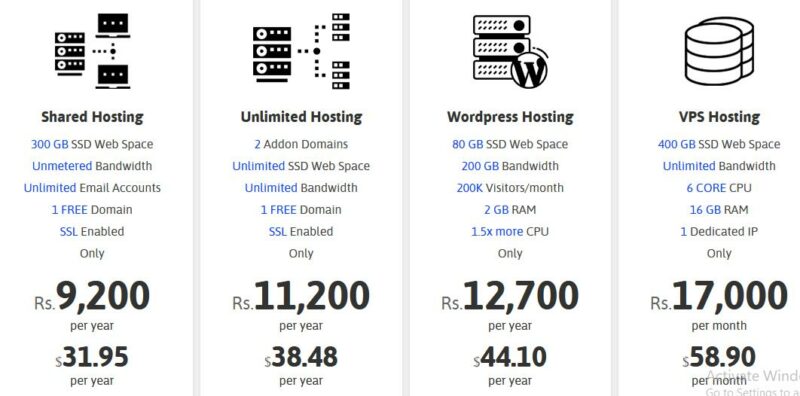The image size is (800, 396).
Task: Click the 300 GB SSD Web Space feature
Action: 92,144
